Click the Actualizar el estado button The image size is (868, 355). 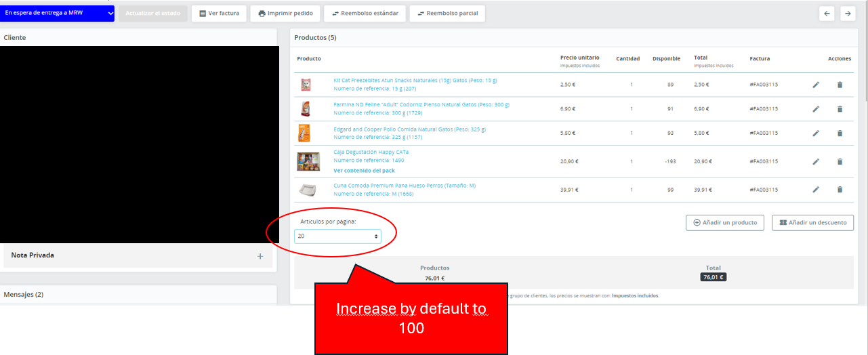click(152, 13)
